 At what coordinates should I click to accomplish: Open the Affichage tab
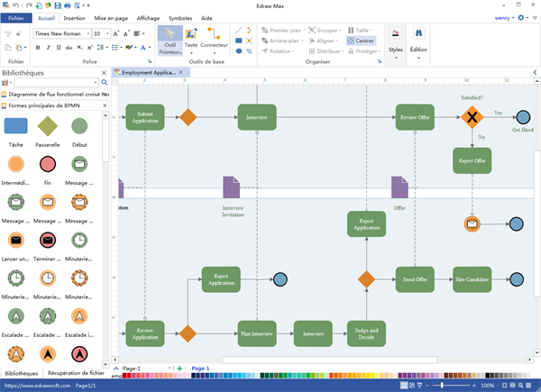click(x=148, y=18)
